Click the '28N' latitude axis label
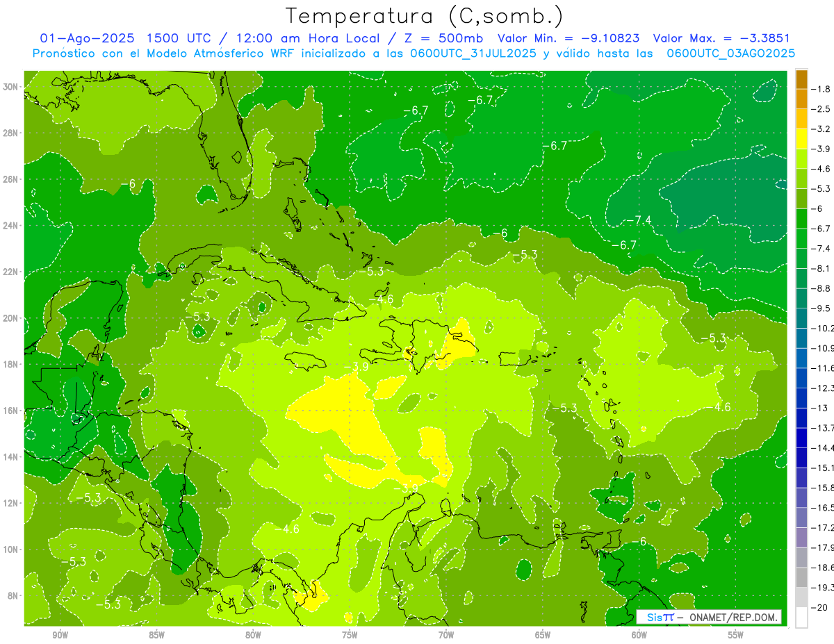Viewport: 834px width, 644px height. tap(11, 133)
